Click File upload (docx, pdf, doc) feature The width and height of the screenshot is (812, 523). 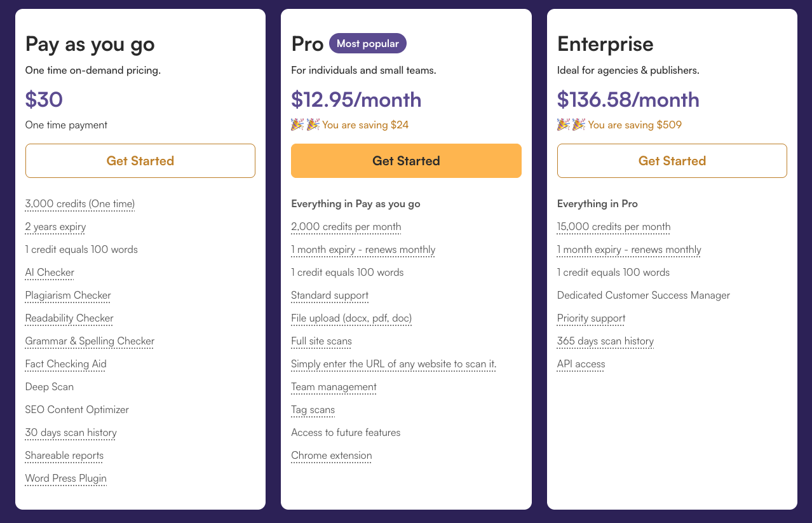point(351,318)
